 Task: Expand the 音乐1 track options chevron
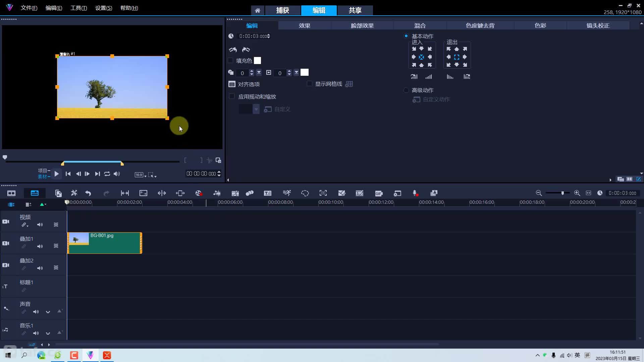point(48,333)
